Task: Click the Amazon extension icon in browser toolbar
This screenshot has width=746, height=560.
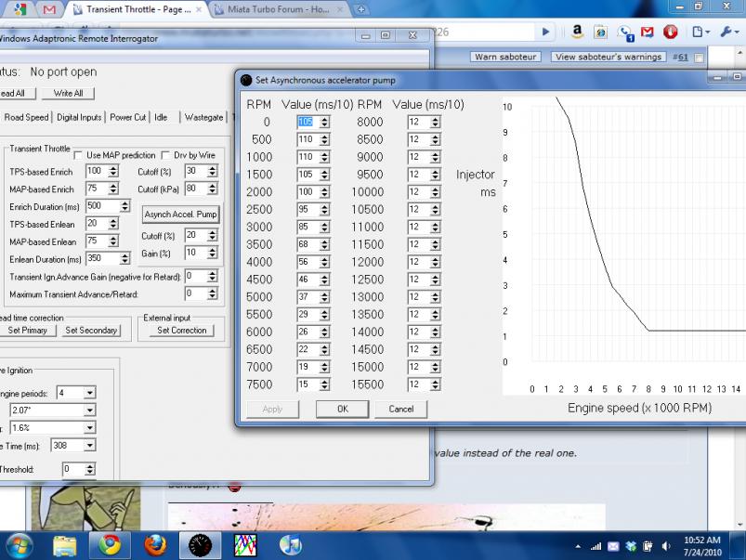Action: [x=577, y=32]
